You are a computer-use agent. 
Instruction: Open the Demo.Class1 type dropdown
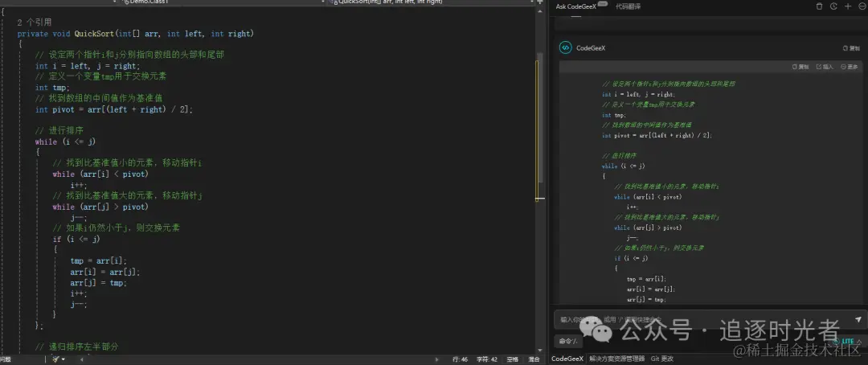[222, 2]
